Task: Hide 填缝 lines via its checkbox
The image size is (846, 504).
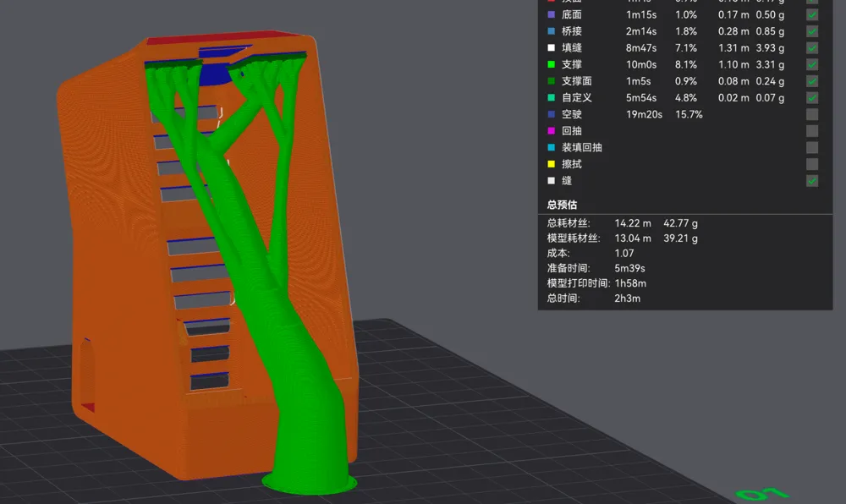Action: point(811,48)
